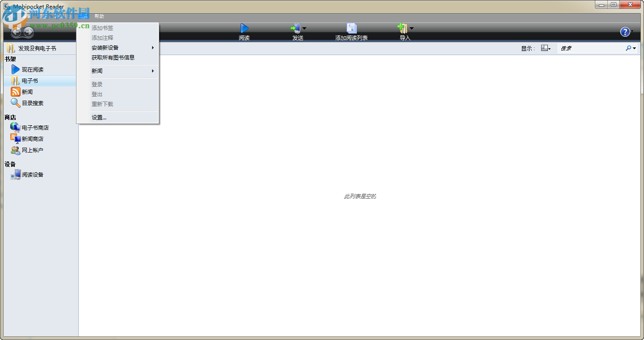Click the blue 阅读 play icon
The width and height of the screenshot is (644, 340).
pyautogui.click(x=244, y=29)
